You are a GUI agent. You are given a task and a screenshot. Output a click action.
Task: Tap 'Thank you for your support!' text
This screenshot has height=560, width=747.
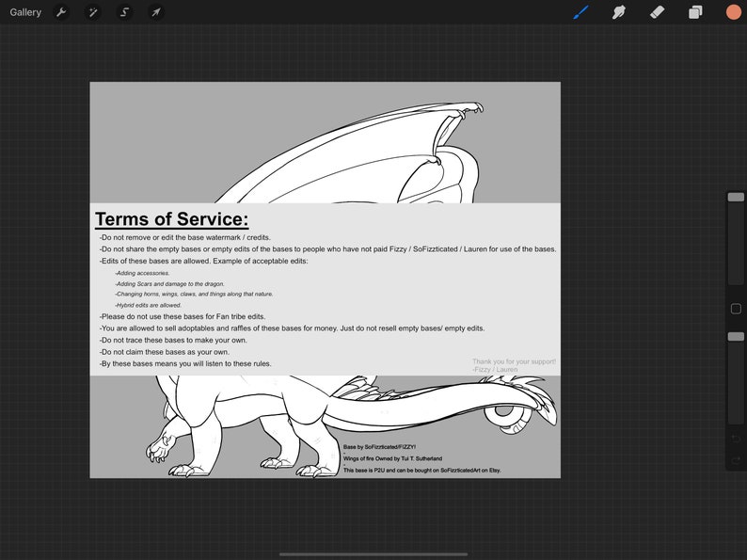[x=514, y=361]
